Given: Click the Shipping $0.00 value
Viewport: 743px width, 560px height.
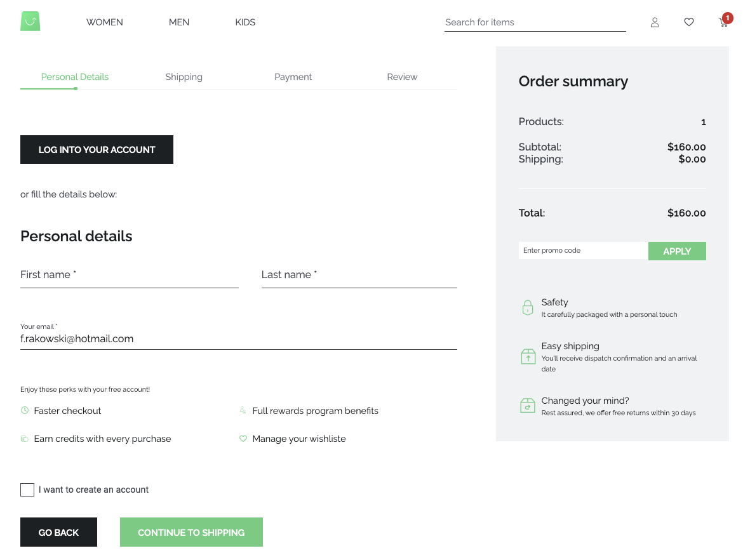Looking at the screenshot, I should (692, 159).
